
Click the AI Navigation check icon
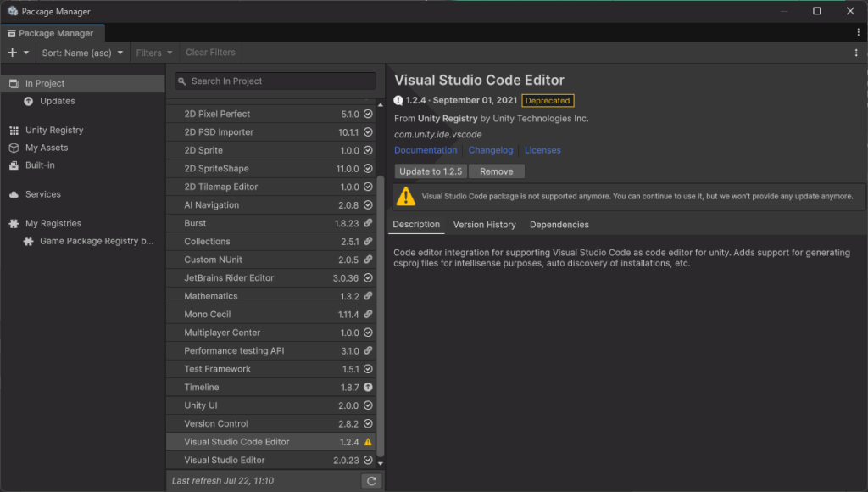click(x=368, y=205)
